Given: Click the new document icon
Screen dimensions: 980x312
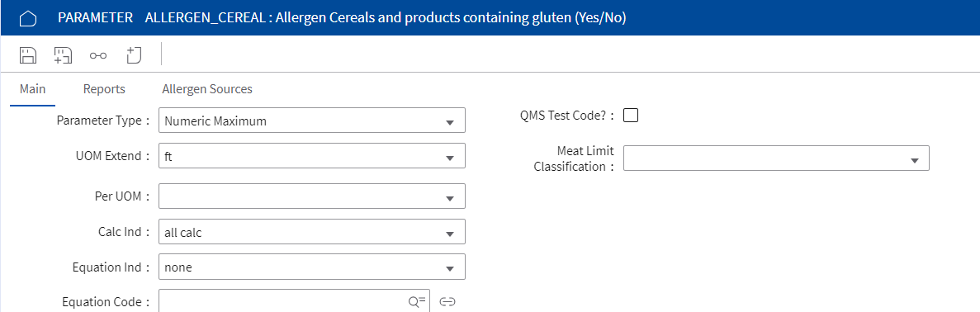Looking at the screenshot, I should 133,55.
